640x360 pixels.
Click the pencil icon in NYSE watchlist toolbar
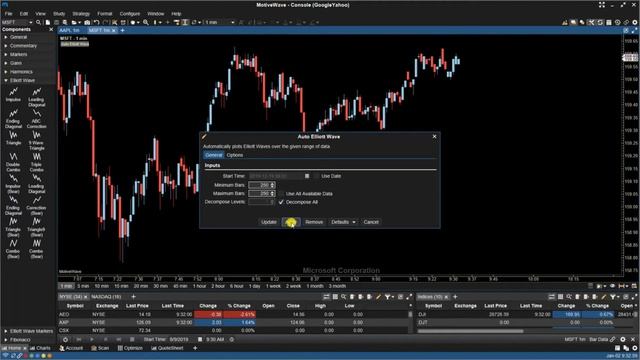[x=378, y=297]
